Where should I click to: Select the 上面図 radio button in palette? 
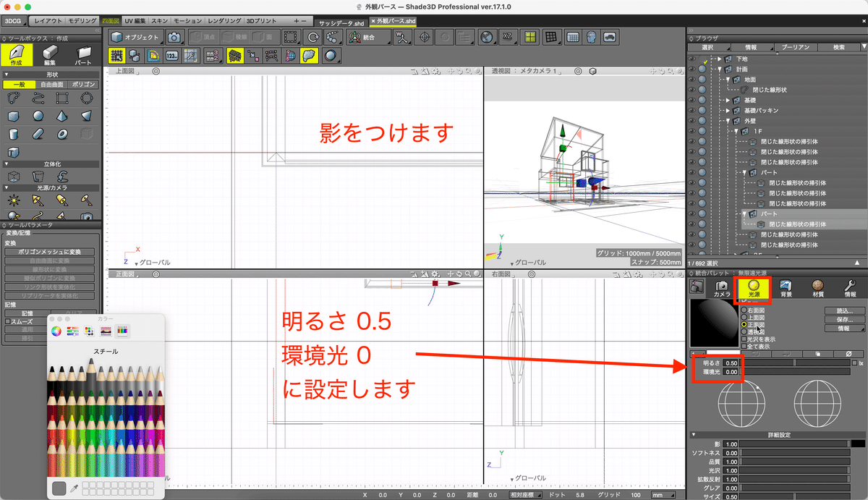[744, 318]
